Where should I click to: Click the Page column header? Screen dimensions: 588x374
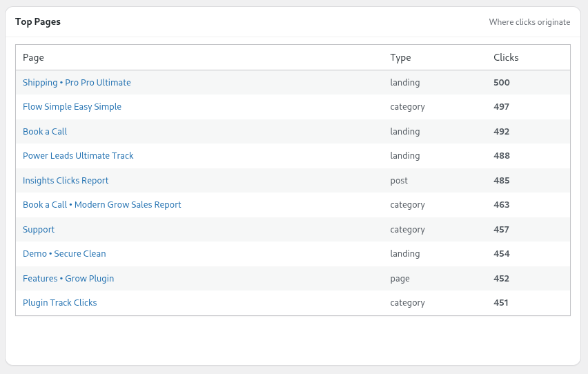[33, 58]
